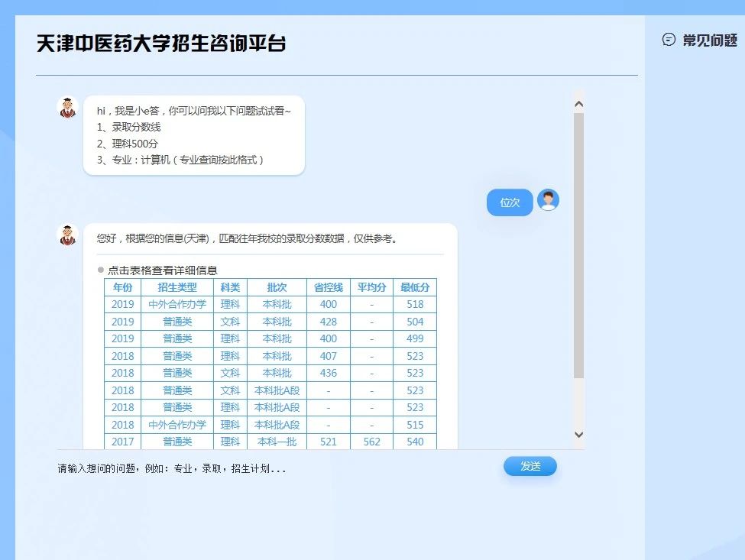Image resolution: width=745 pixels, height=560 pixels.
Task: Click the 位次 message bubble
Action: pos(510,202)
